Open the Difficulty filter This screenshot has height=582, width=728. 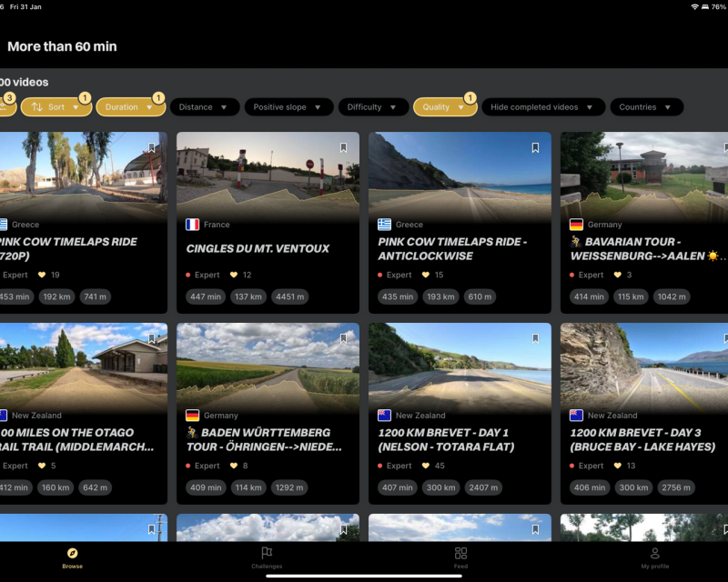[373, 106]
